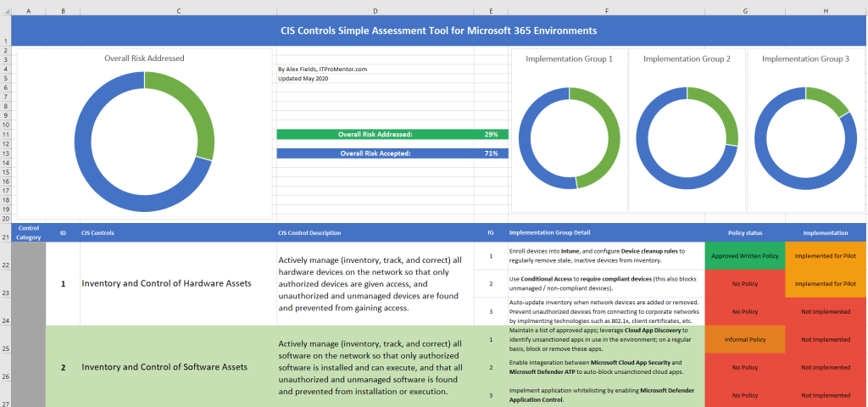Select 'Implemented for Pilot' in the Conditional Access row
The image size is (868, 407).
pyautogui.click(x=826, y=283)
